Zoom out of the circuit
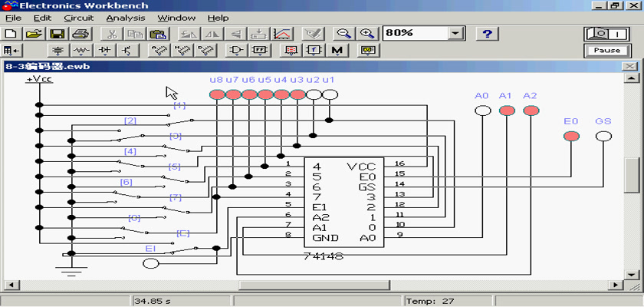 coord(343,34)
